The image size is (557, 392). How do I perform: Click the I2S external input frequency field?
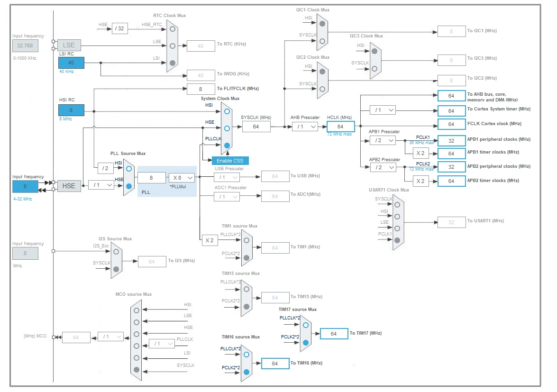pyautogui.click(x=25, y=253)
